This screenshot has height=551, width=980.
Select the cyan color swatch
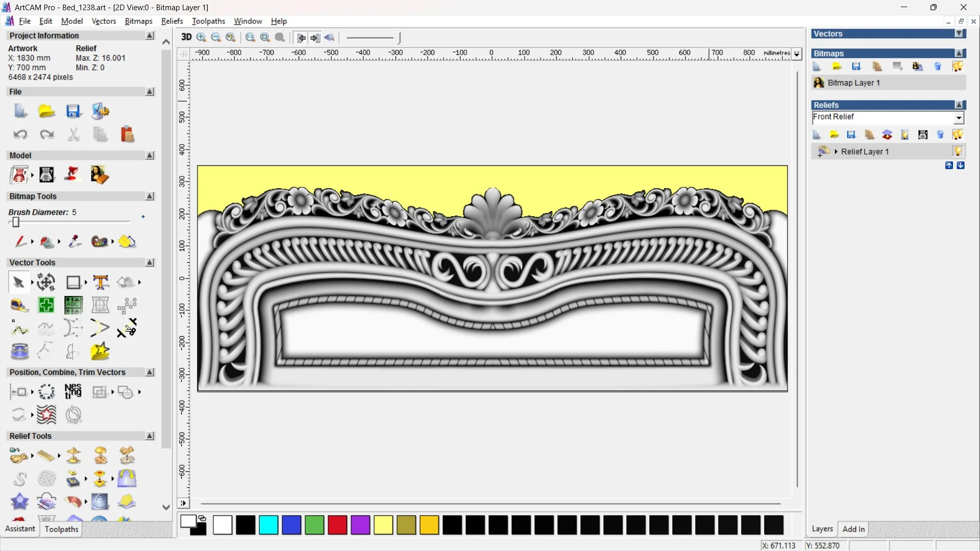tap(268, 525)
